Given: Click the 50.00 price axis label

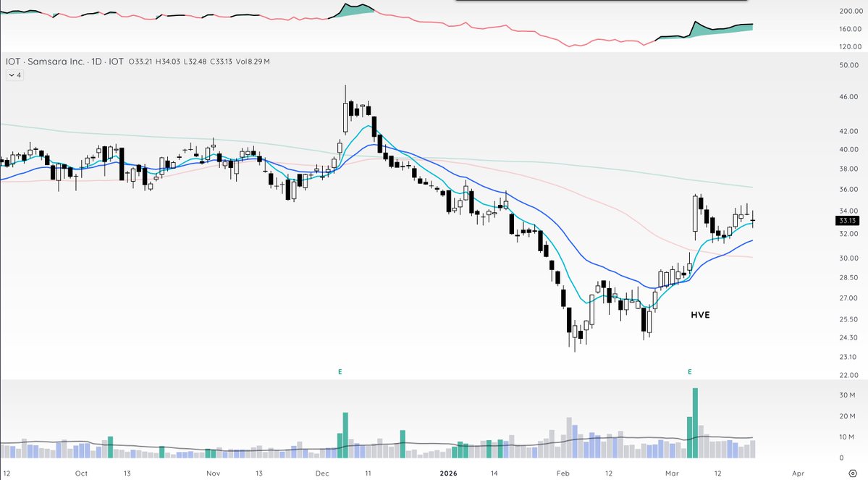Looking at the screenshot, I should [x=848, y=65].
